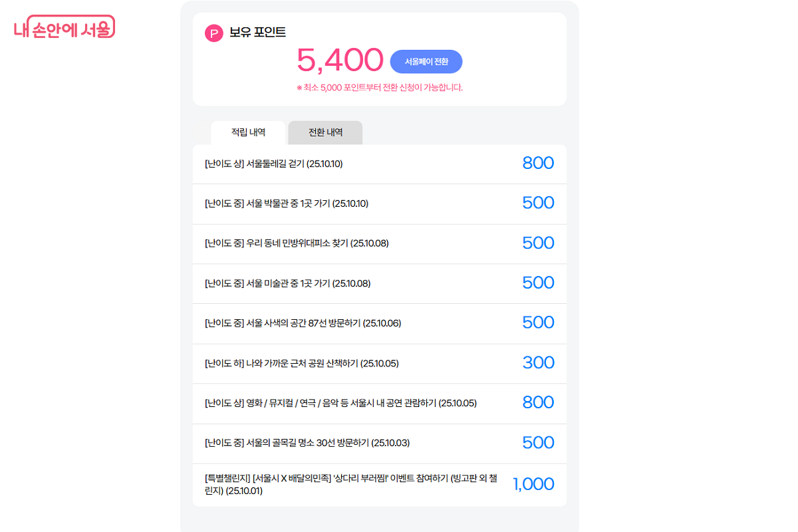
Task: Click the 5,400 point balance display
Action: click(338, 60)
